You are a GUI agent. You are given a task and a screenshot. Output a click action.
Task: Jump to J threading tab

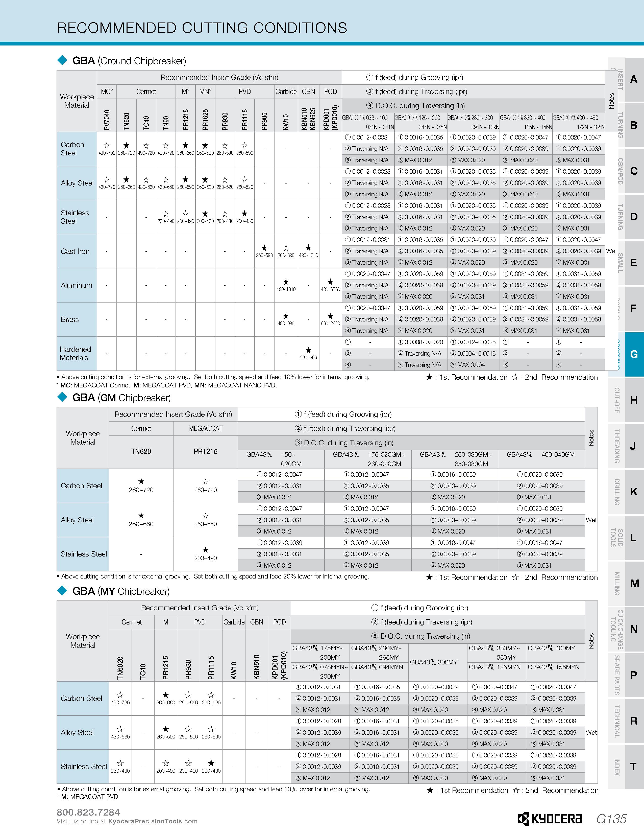[626, 446]
